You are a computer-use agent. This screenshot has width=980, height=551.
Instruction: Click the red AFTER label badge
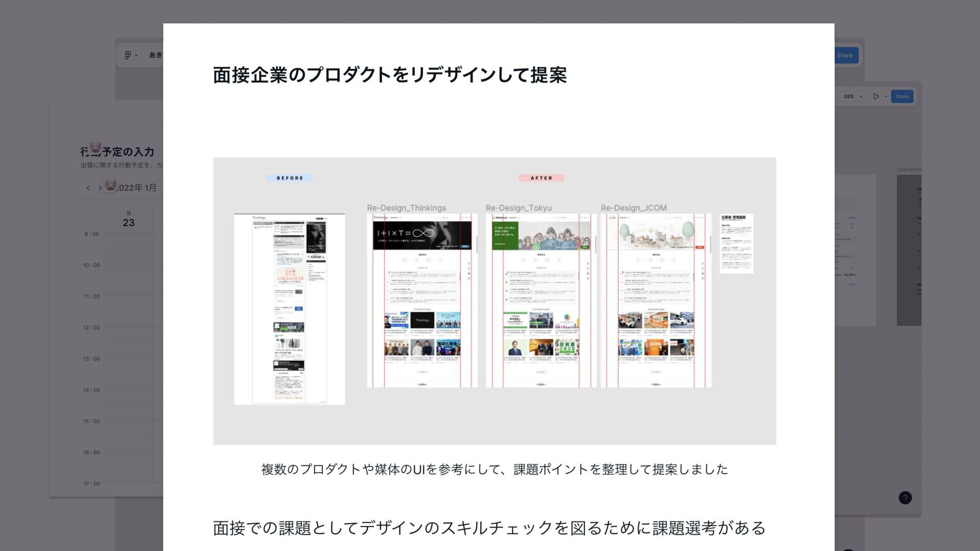541,178
